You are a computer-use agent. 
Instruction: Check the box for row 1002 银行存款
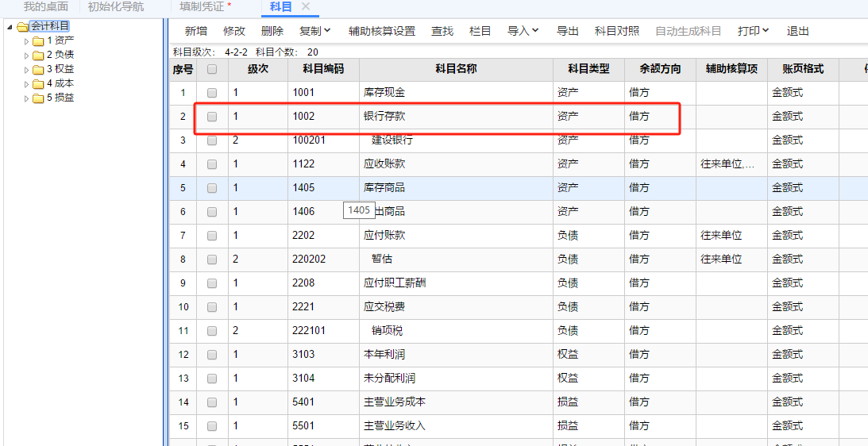[212, 117]
